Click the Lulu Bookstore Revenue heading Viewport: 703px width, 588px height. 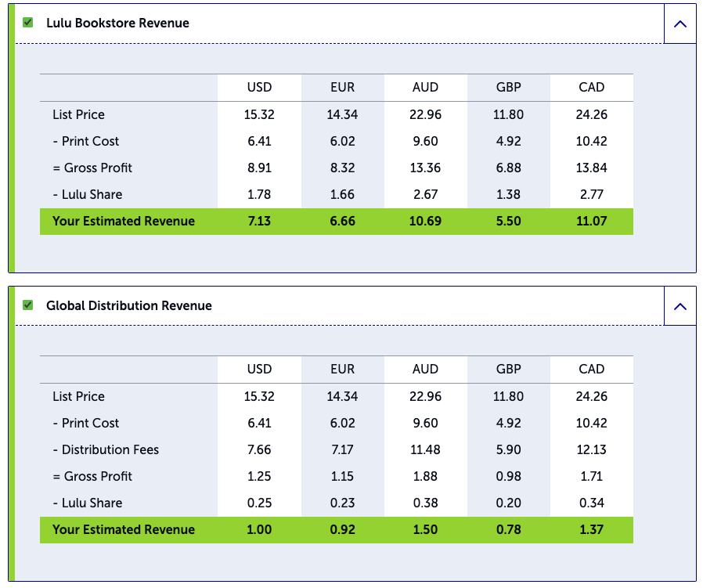tap(117, 23)
